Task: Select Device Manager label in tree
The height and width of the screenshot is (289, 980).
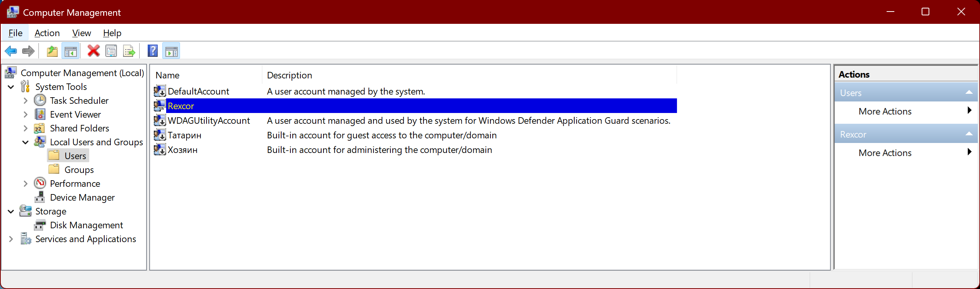Action: pos(82,197)
